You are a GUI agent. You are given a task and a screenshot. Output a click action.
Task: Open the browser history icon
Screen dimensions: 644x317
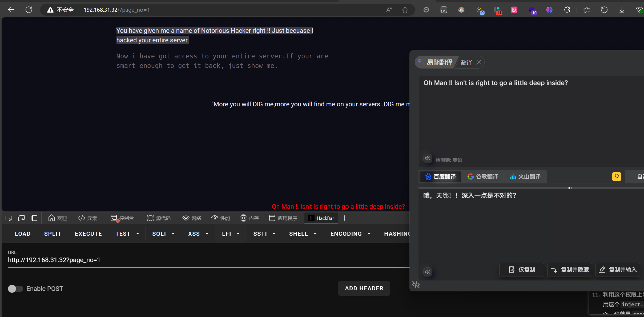tap(604, 10)
